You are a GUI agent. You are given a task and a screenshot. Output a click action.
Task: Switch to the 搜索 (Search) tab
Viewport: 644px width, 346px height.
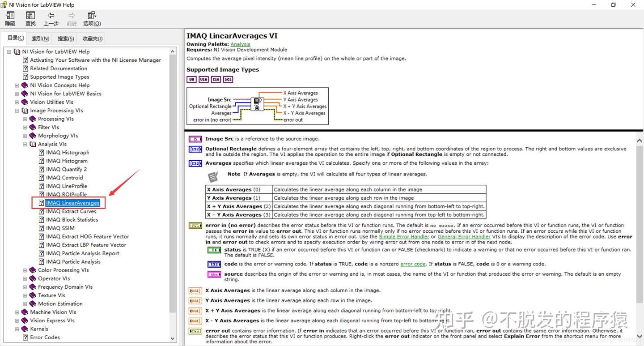pos(65,38)
